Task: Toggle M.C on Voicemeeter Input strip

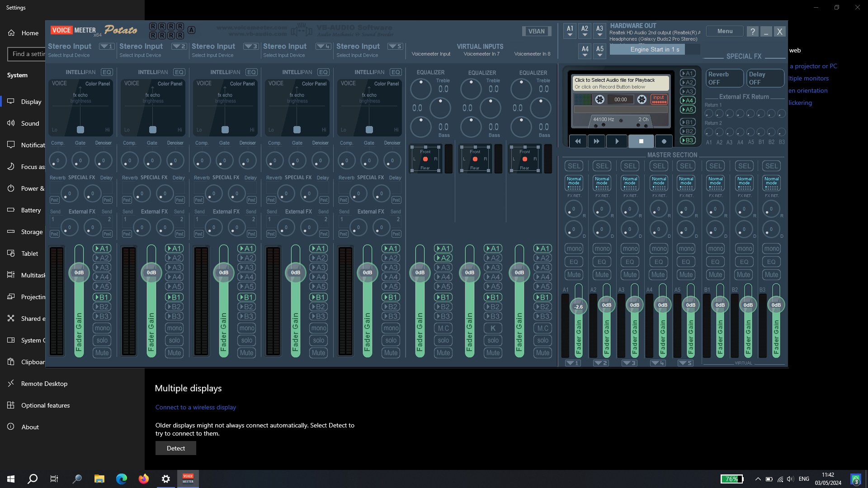Action: [443, 328]
